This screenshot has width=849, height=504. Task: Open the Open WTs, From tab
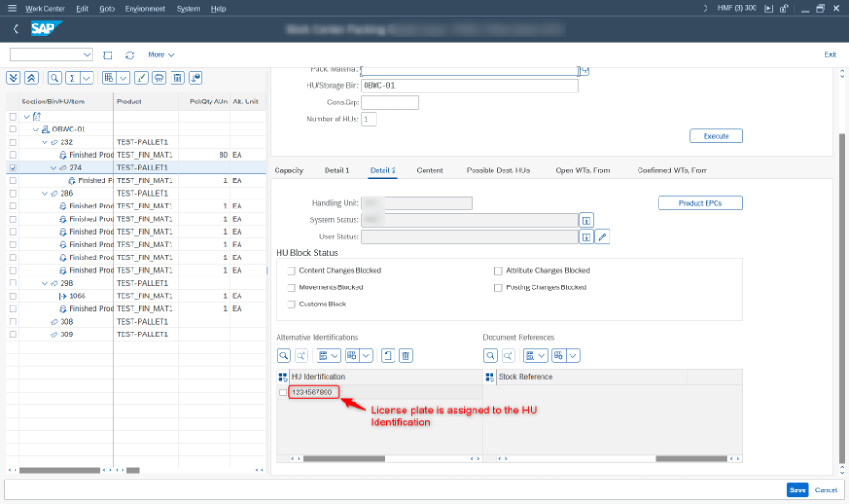582,170
